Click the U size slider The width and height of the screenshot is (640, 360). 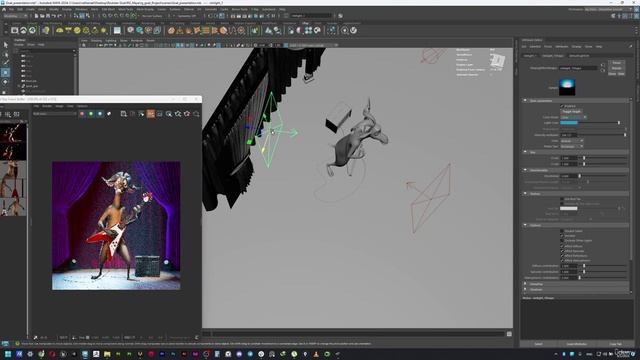tap(603, 158)
